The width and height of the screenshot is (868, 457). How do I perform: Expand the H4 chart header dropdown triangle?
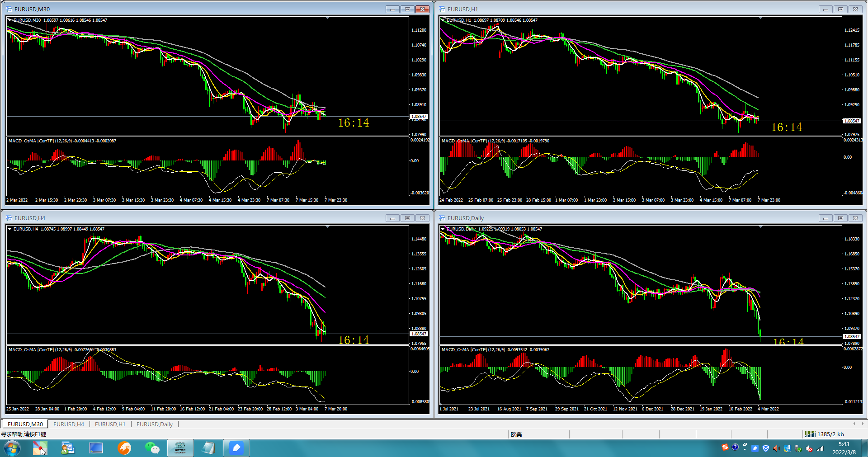click(9, 229)
